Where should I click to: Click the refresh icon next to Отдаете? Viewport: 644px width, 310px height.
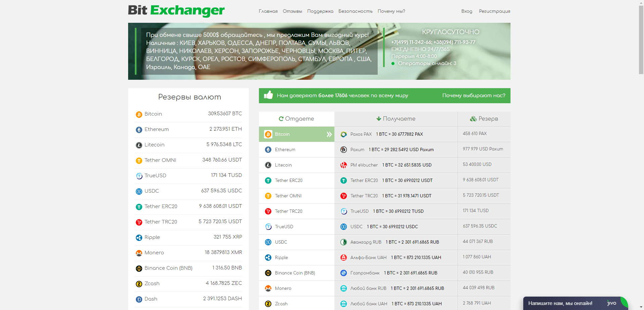[x=281, y=119]
